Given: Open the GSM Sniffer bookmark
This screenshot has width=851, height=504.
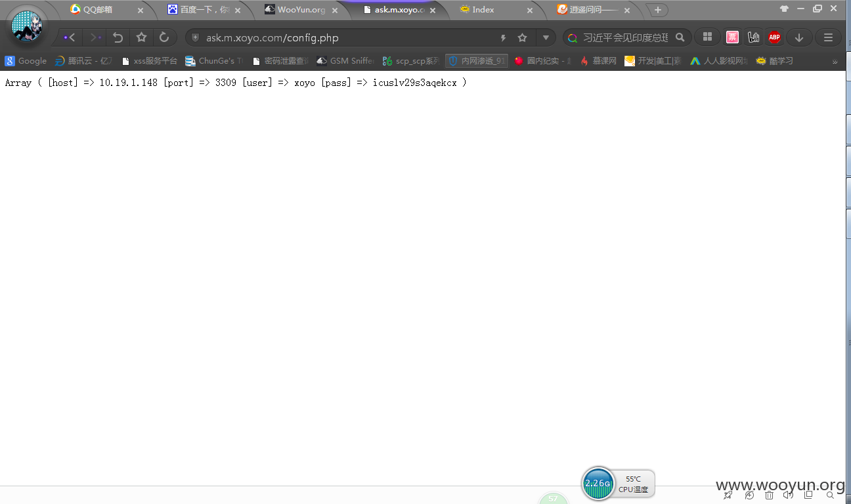Looking at the screenshot, I should [x=345, y=61].
